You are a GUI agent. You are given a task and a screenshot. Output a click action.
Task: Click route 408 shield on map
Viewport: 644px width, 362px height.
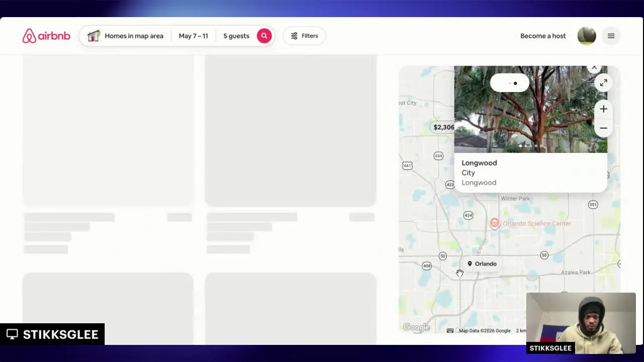click(427, 265)
